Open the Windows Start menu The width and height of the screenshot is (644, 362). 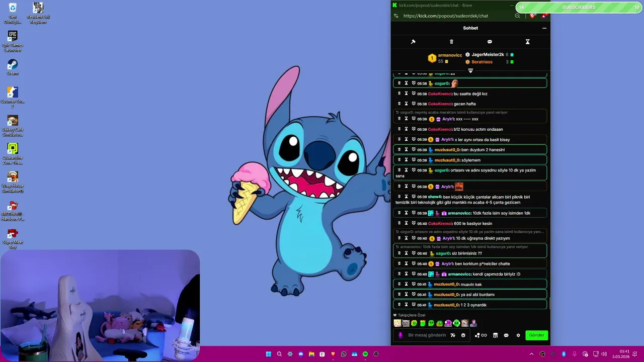(x=269, y=354)
